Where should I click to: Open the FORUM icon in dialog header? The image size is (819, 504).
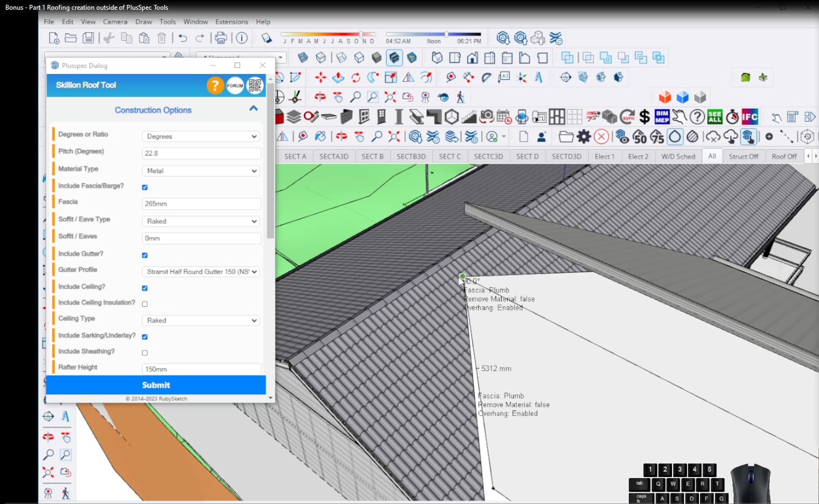click(235, 85)
